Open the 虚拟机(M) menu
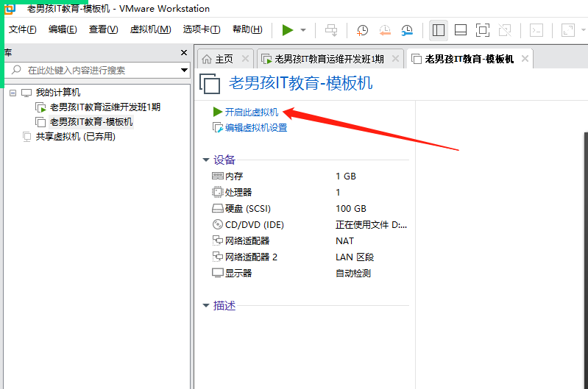Image resolution: width=588 pixels, height=389 pixels. coord(150,29)
